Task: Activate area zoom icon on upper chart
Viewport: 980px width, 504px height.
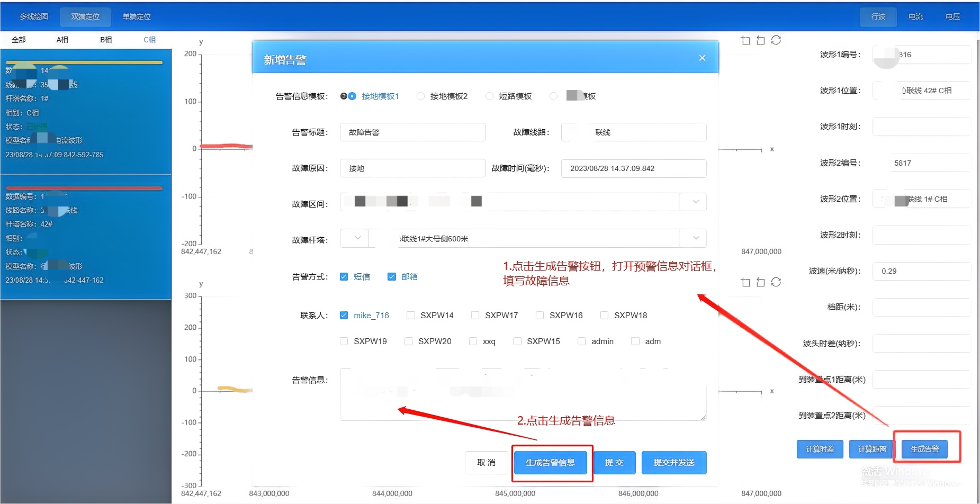Action: (745, 40)
